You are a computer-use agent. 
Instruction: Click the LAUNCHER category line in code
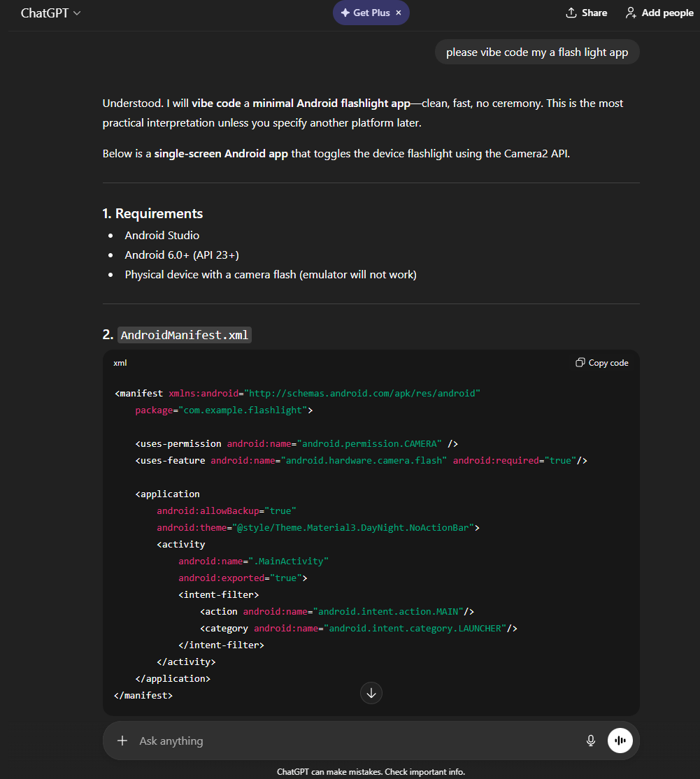358,629
